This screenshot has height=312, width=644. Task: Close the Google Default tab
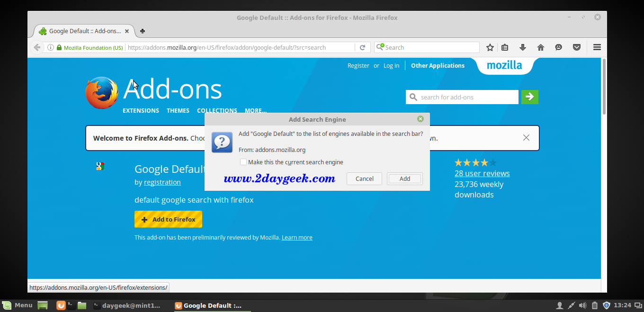127,31
